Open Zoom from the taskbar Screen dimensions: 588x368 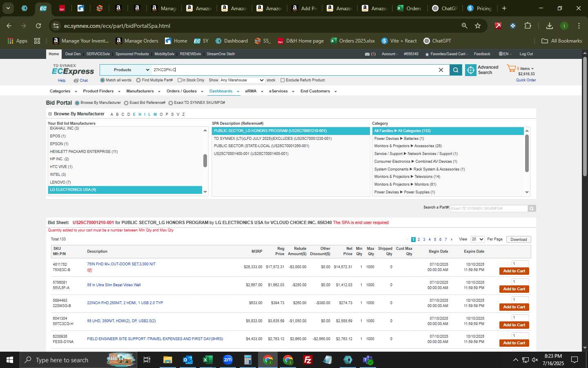coord(228,360)
